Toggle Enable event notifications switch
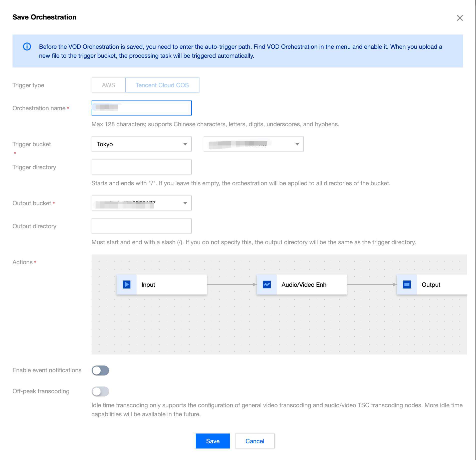The image size is (476, 460). 100,370
